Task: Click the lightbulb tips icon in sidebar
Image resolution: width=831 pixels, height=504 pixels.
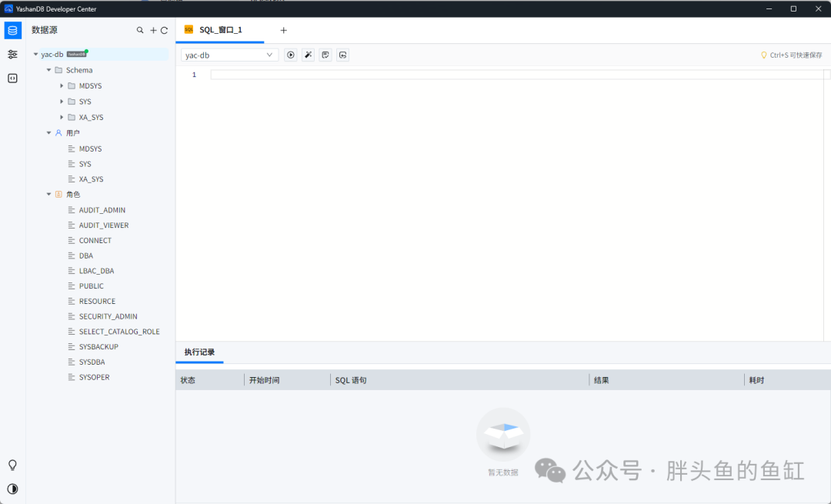Action: (13, 466)
